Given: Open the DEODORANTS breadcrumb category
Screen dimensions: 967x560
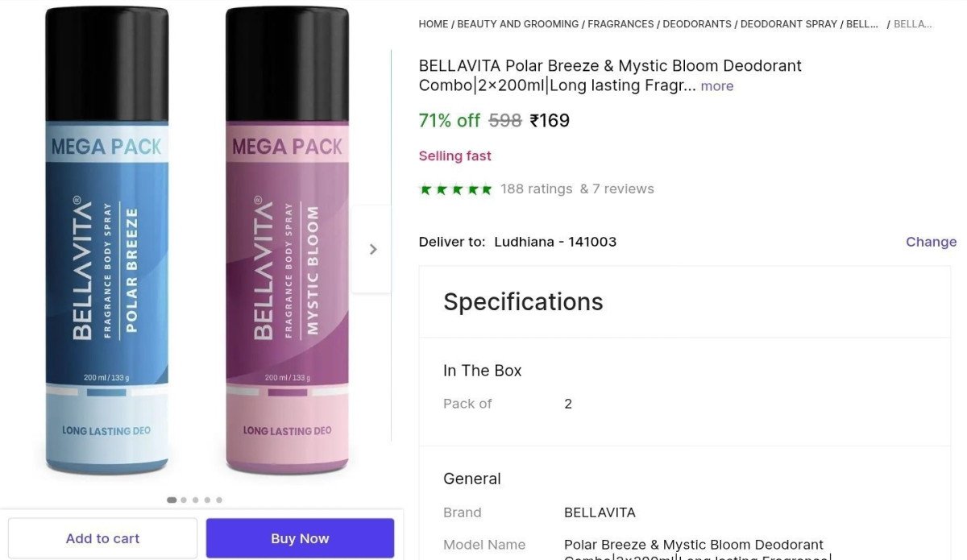Looking at the screenshot, I should point(698,23).
